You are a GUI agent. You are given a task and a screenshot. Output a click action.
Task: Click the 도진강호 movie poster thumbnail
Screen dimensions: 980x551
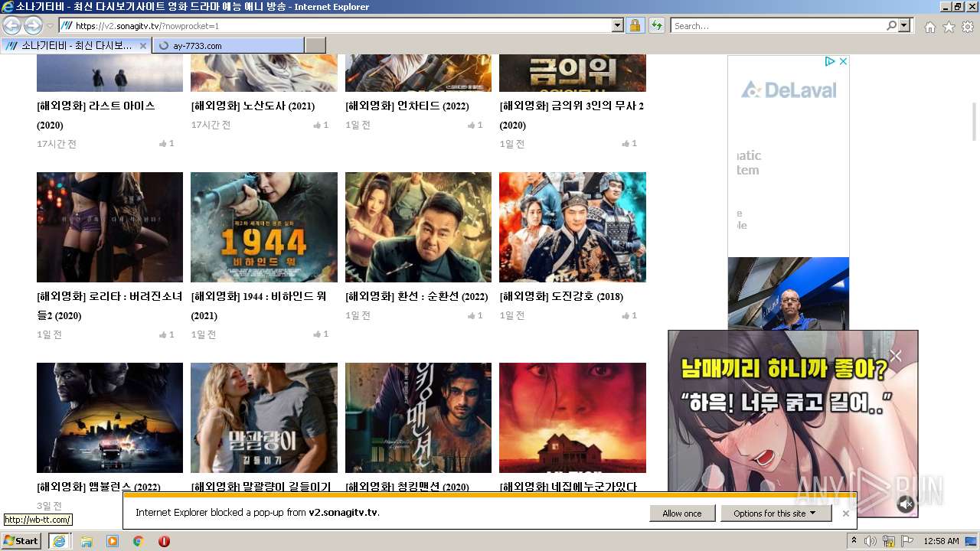(x=573, y=227)
